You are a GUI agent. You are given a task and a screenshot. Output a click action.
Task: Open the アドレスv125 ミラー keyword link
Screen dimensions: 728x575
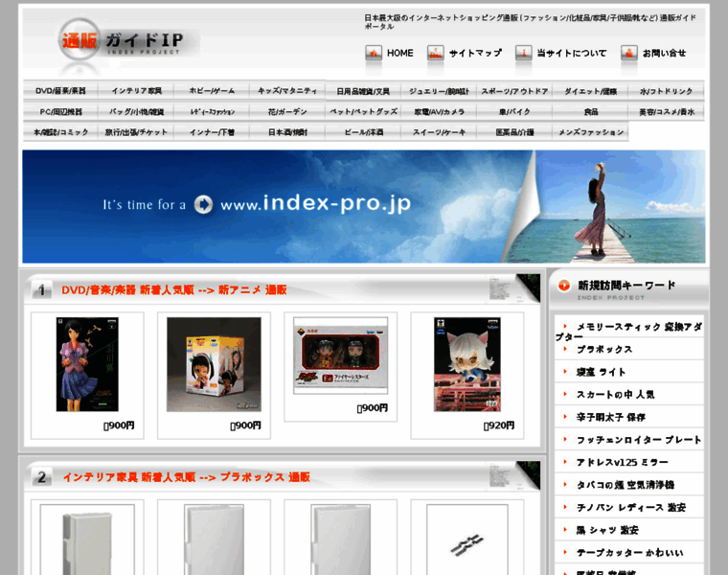[x=623, y=462]
